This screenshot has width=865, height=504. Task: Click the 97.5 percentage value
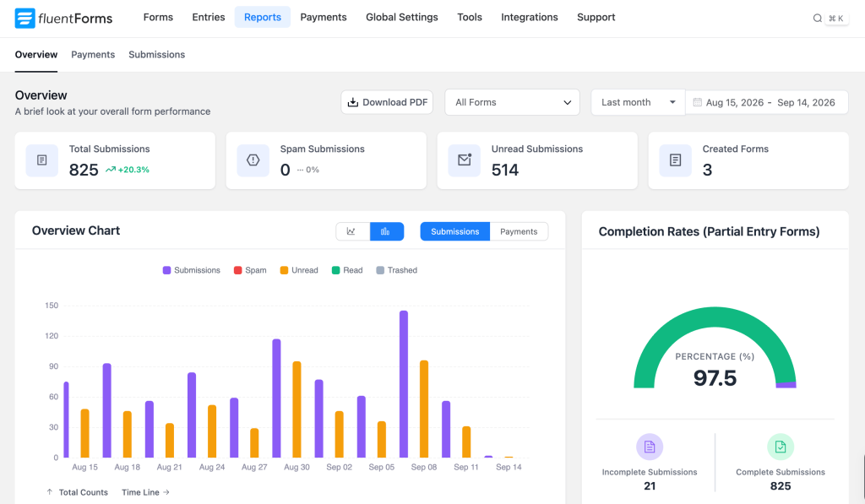715,378
